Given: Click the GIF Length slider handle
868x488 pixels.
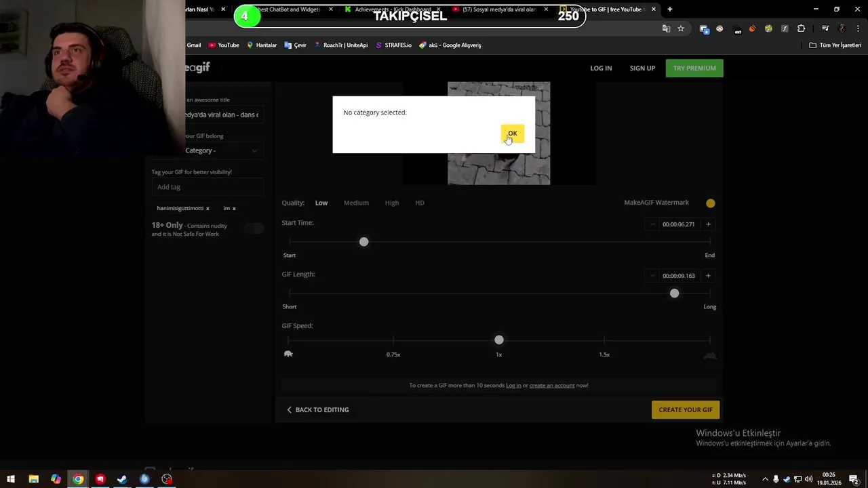Looking at the screenshot, I should pos(674,293).
